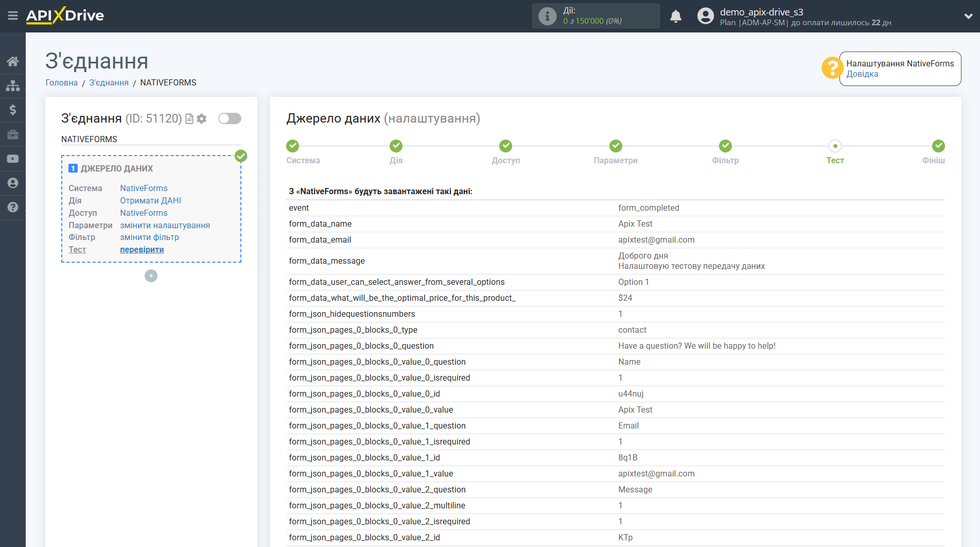980x547 pixels.
Task: Select the form_completed value
Action: (649, 208)
